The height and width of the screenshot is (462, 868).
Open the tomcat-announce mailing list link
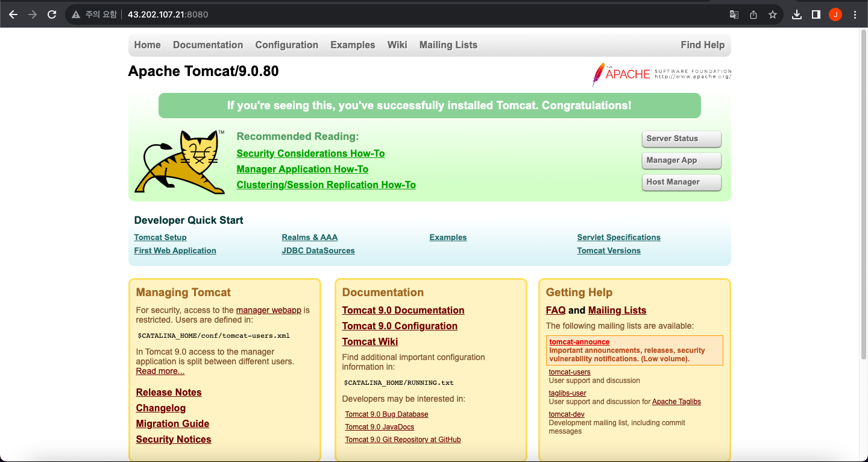coord(579,342)
